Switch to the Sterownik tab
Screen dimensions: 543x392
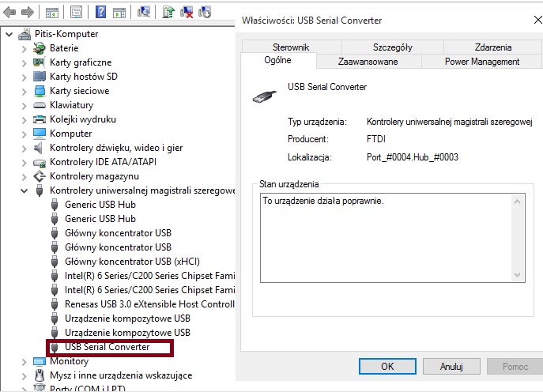pyautogui.click(x=290, y=47)
